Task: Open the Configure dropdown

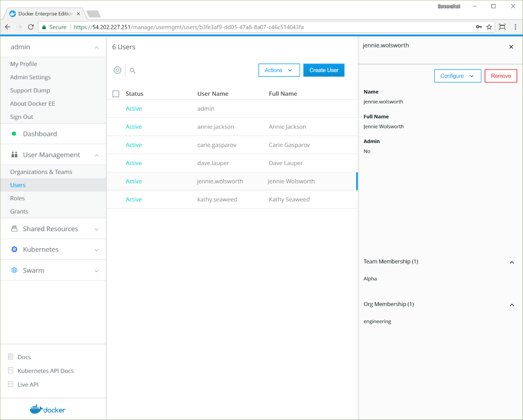Action: point(457,76)
